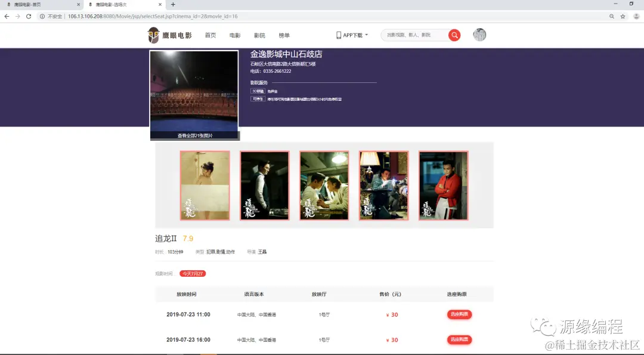Viewport: 644px width, 355px height.
Task: Click the cinema name 金逸影城中山石岐店
Action: coord(286,54)
